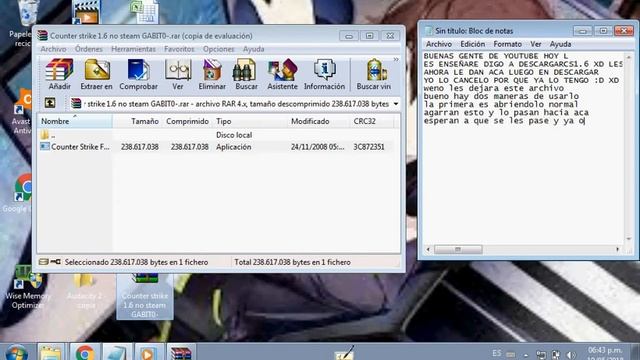This screenshot has width=640, height=360.
Task: Open Google Chrome from the taskbar
Action: [84, 353]
